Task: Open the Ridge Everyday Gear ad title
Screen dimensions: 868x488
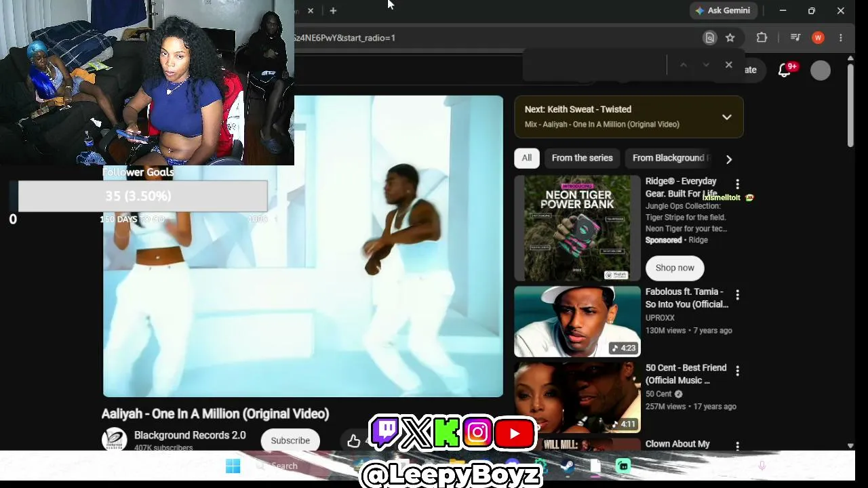Action: [681, 188]
